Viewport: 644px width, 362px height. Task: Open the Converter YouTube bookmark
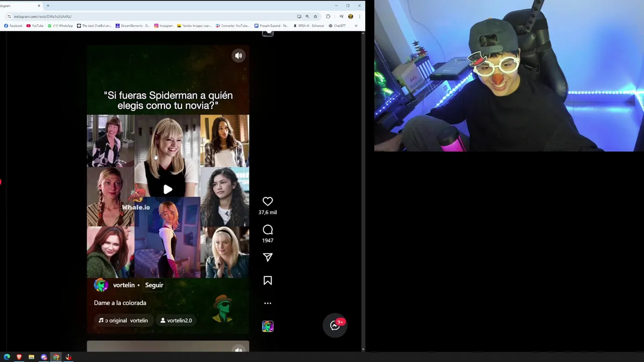[233, 26]
